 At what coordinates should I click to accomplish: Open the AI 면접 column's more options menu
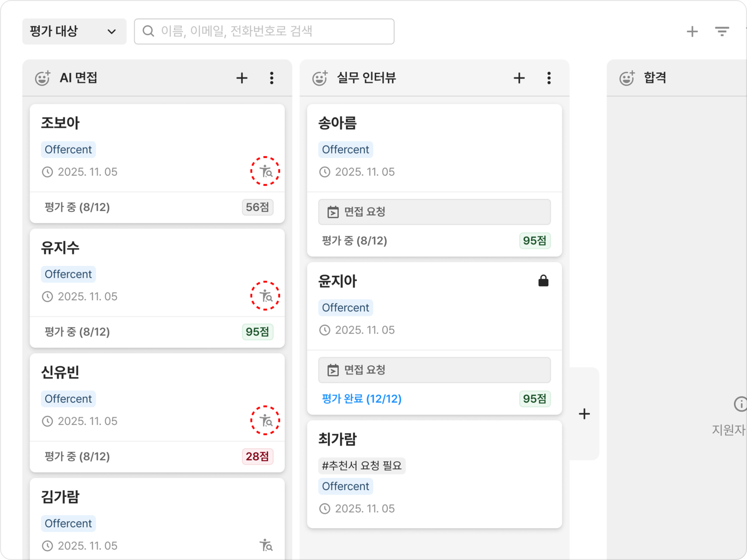272,78
